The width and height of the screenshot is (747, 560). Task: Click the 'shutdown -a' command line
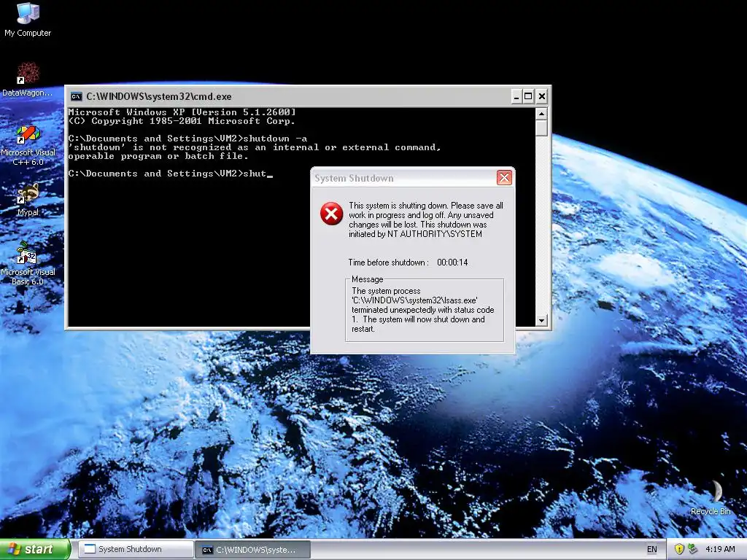[187, 139]
